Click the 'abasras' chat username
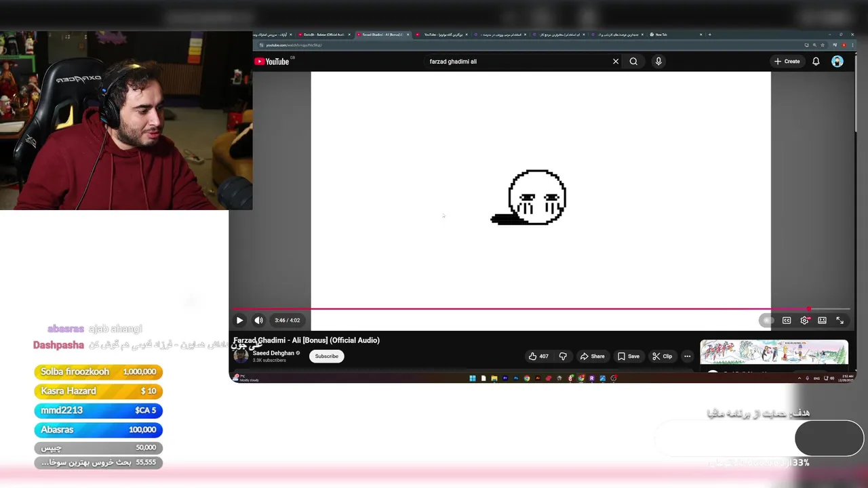 (x=66, y=329)
